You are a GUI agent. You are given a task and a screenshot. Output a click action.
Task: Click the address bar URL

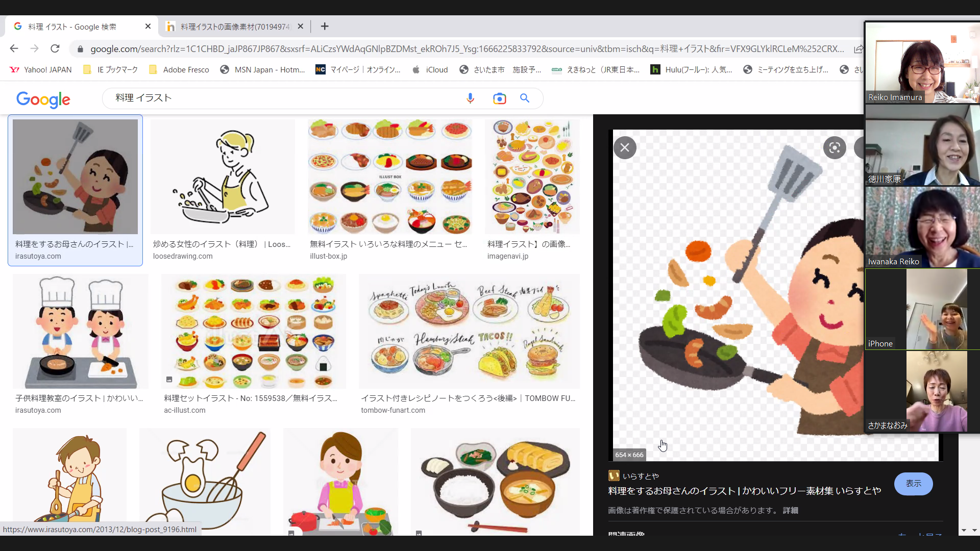pyautogui.click(x=467, y=49)
